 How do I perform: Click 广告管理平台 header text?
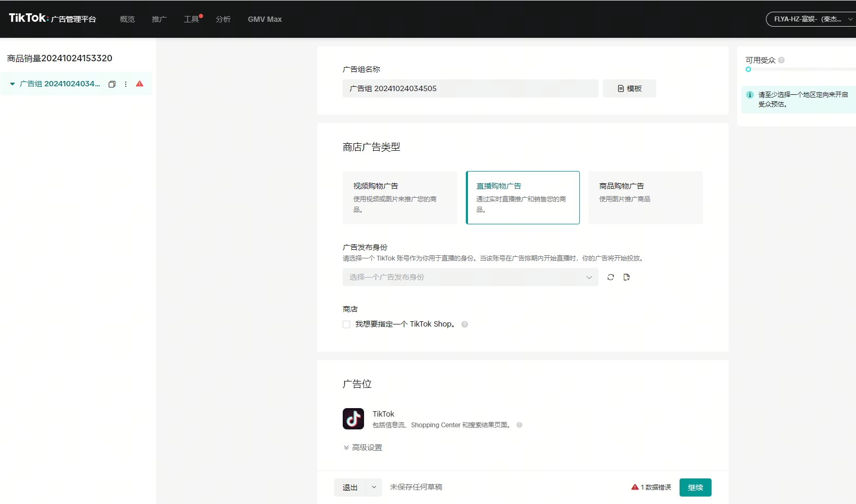74,19
